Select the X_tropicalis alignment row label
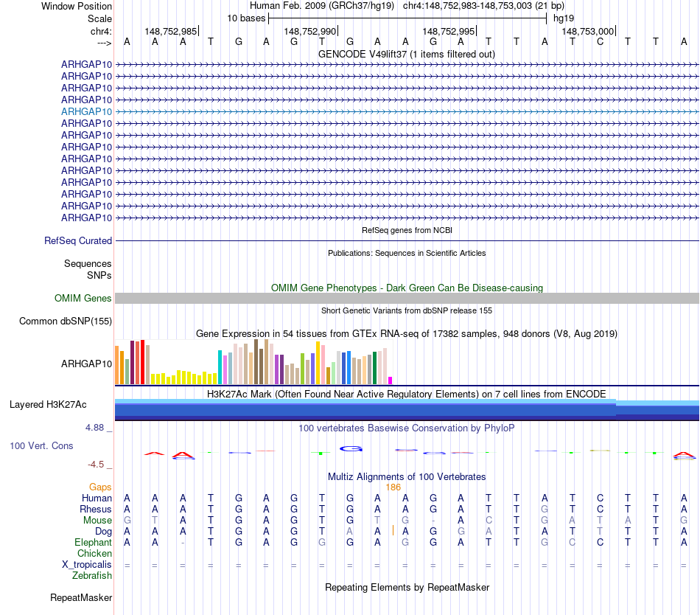The width and height of the screenshot is (700, 615). click(87, 565)
